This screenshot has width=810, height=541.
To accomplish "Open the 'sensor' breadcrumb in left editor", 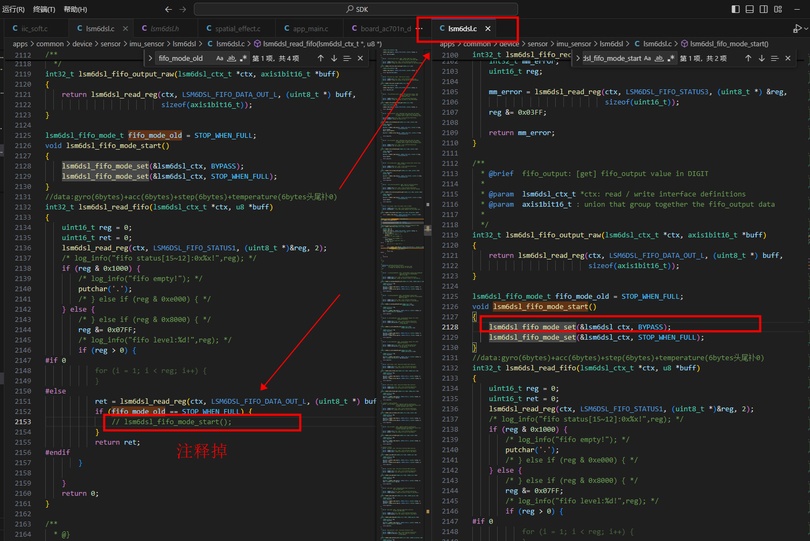I will point(111,44).
